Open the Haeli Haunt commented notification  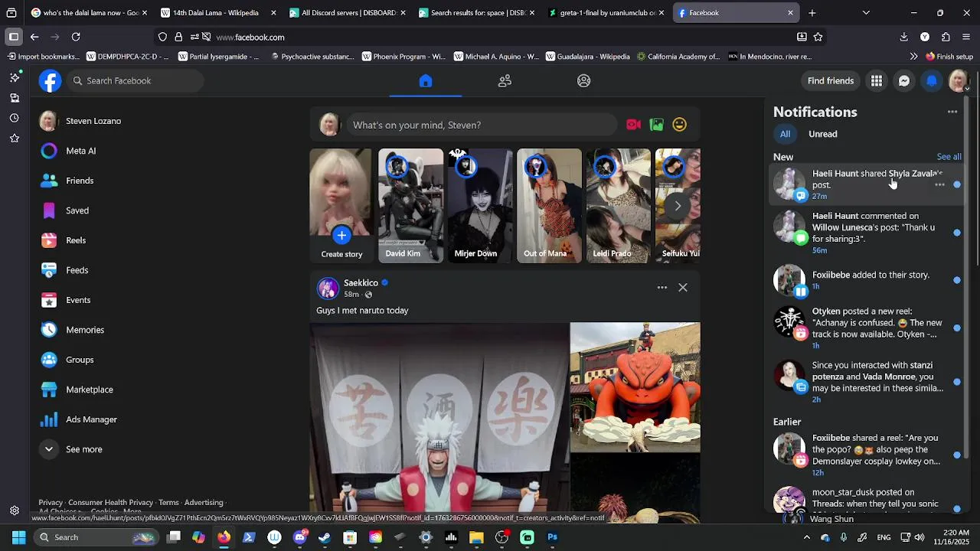(866, 233)
